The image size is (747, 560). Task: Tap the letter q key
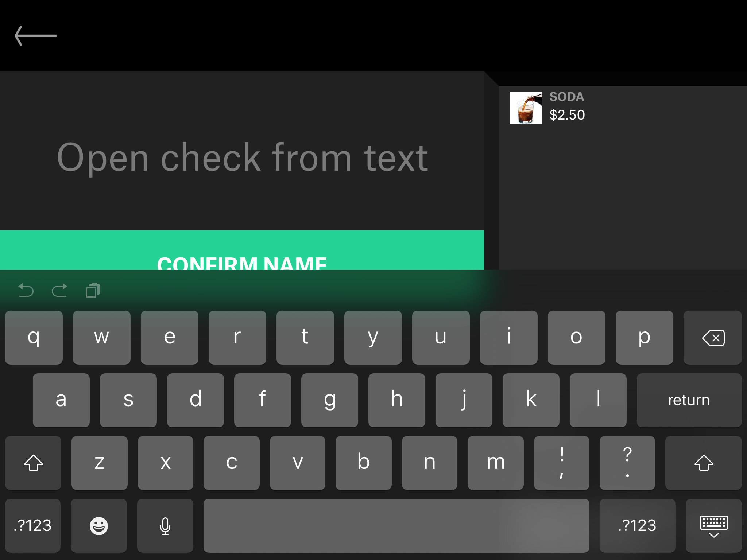tap(34, 338)
